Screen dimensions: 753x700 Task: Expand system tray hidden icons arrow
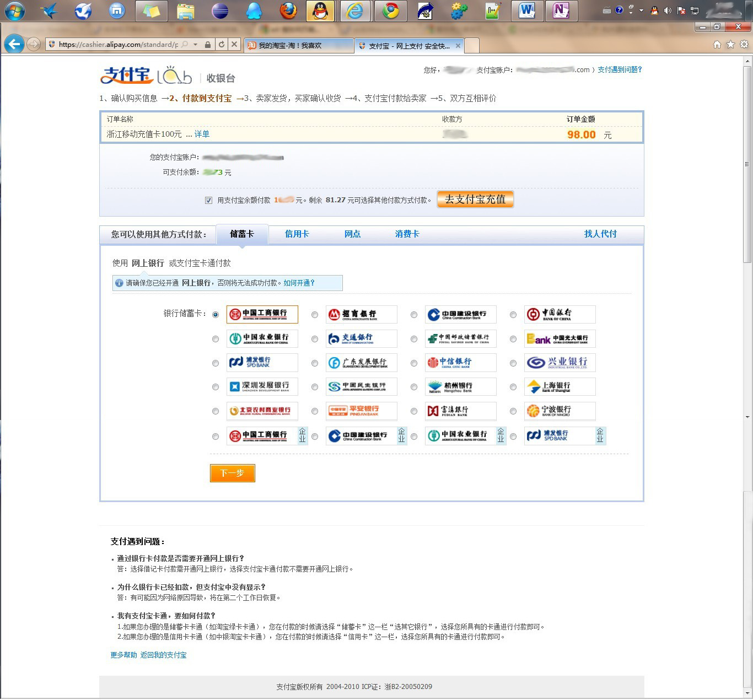click(x=641, y=10)
